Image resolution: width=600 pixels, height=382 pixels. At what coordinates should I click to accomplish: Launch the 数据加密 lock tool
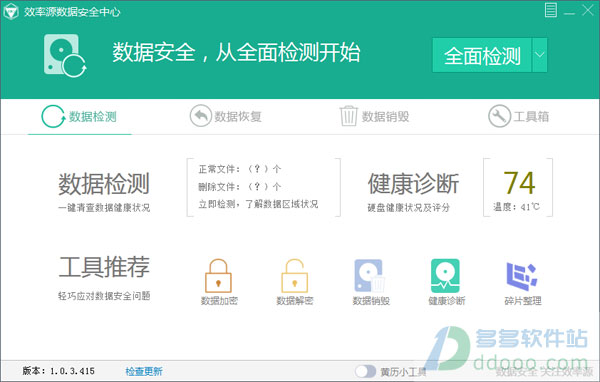pyautogui.click(x=219, y=282)
